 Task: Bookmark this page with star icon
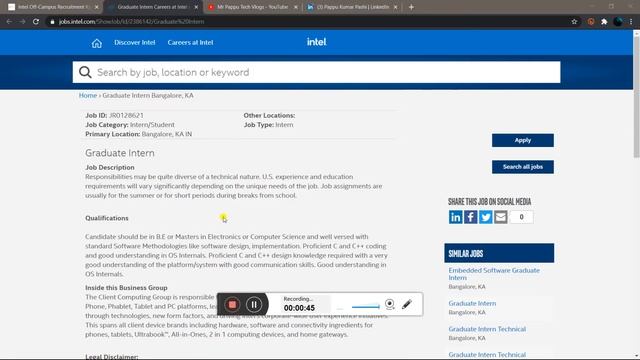[574, 22]
